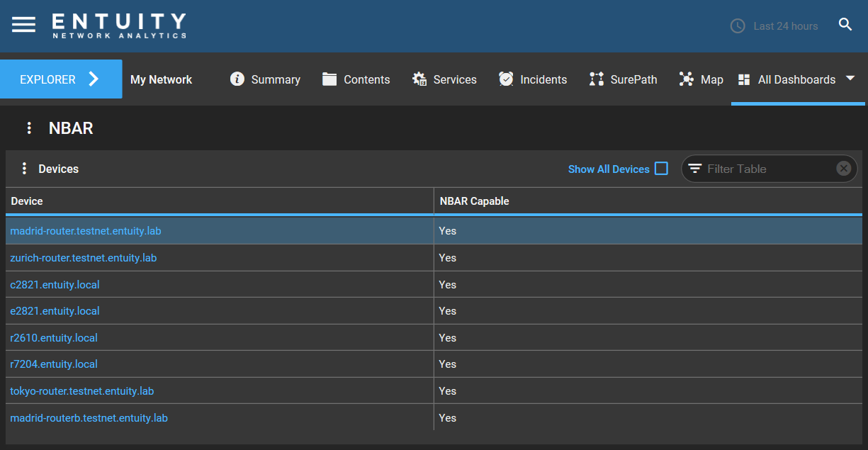
Task: Open zurich-router.testnet.entuity.lab device
Action: [x=83, y=258]
